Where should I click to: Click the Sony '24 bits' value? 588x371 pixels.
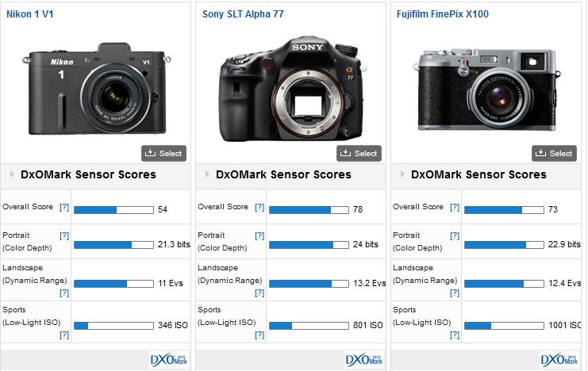(x=366, y=244)
